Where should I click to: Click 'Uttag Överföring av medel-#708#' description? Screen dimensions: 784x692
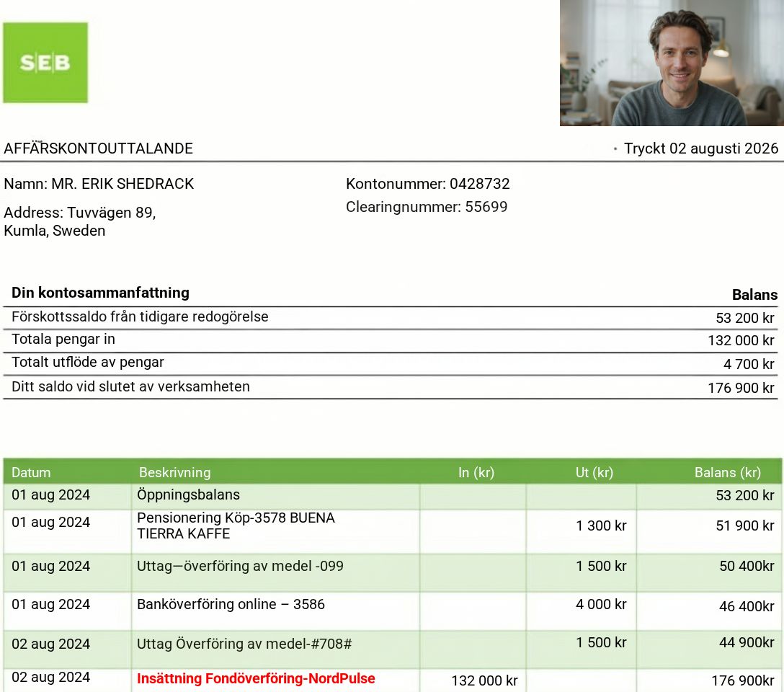tap(244, 644)
